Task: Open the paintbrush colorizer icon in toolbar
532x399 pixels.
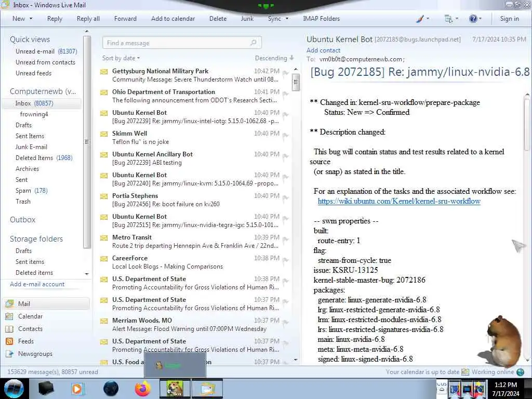Action: 420,19
